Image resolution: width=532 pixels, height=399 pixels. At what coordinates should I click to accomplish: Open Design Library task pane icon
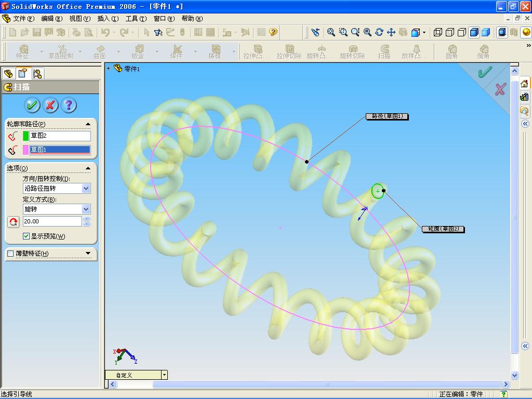point(524,97)
